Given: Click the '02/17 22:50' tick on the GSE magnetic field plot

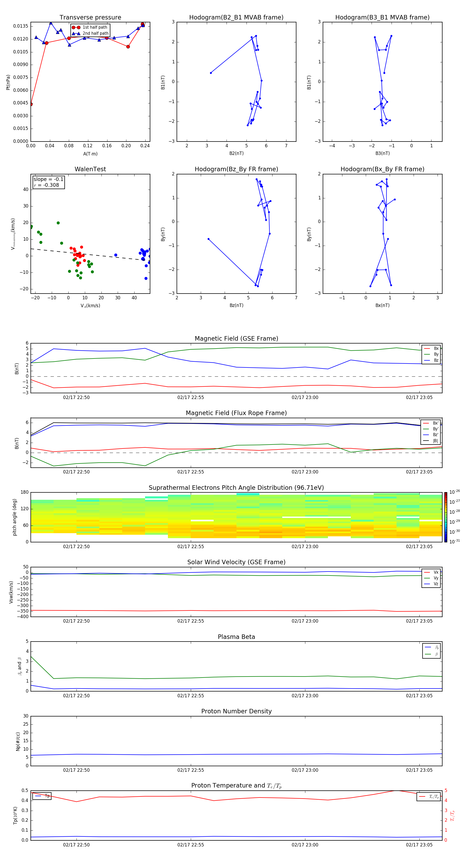Looking at the screenshot, I should (76, 398).
